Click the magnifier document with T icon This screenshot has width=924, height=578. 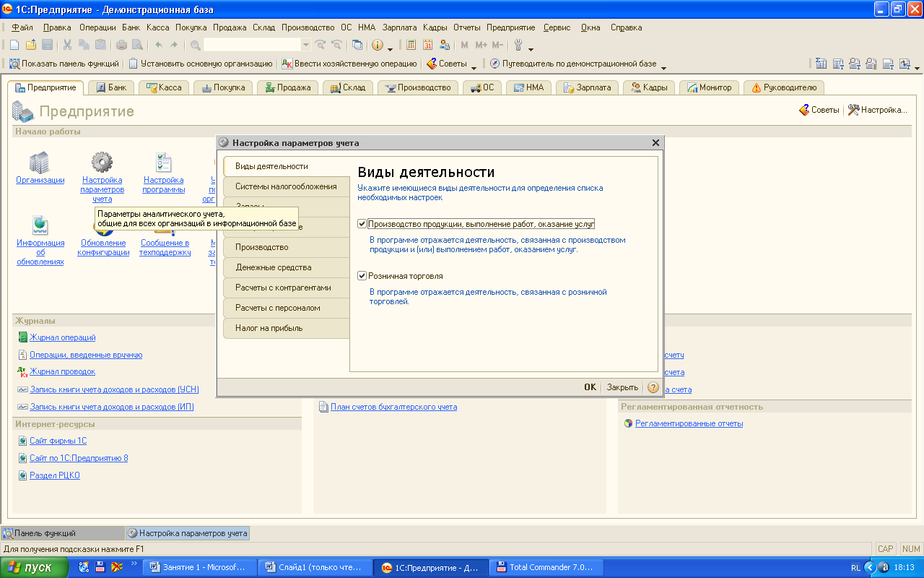coord(855,64)
